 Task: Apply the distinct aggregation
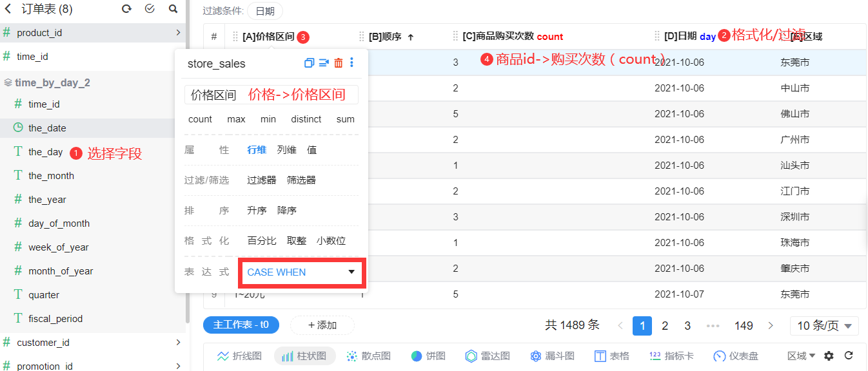[306, 119]
